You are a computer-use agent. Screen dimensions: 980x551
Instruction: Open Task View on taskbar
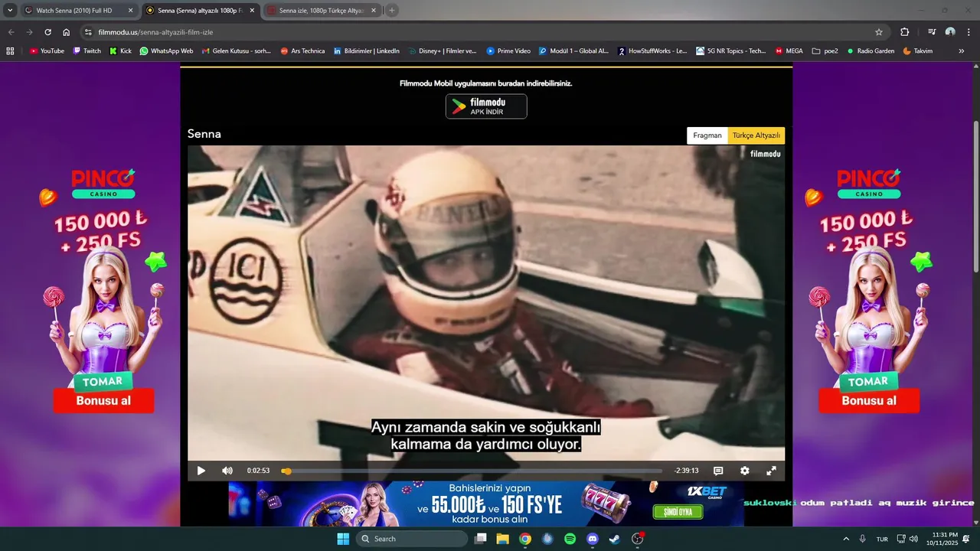click(480, 539)
